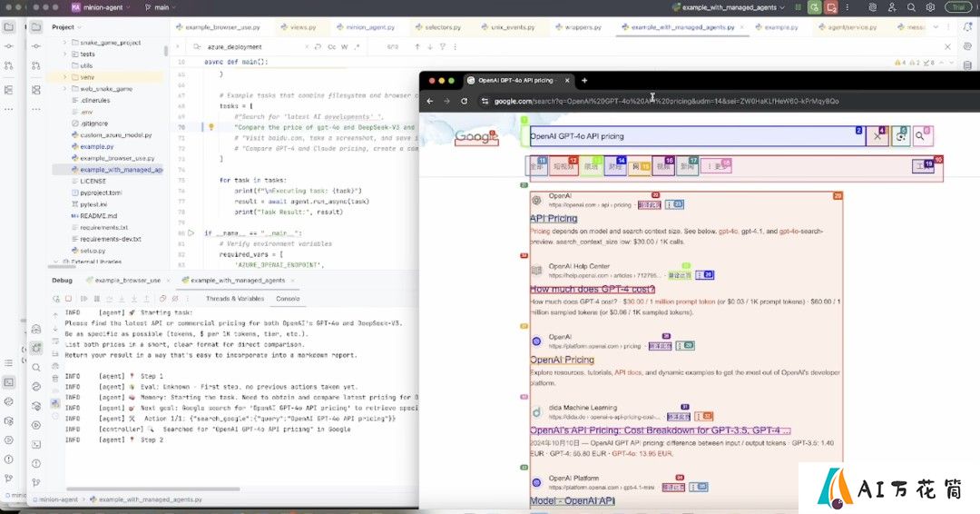Image resolution: width=980 pixels, height=514 pixels.
Task: Open "API Pricing" search result
Action: (554, 218)
